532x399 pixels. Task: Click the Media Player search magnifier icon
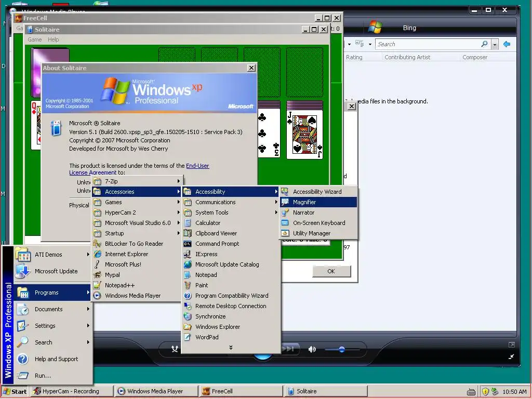(x=485, y=44)
